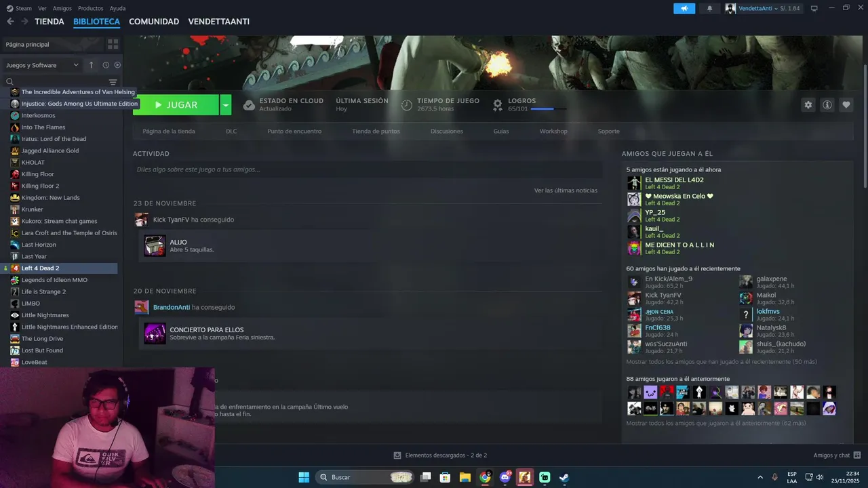Select Little Nightmares Enhanced Edition in library
The width and height of the screenshot is (868, 488).
pos(69,327)
